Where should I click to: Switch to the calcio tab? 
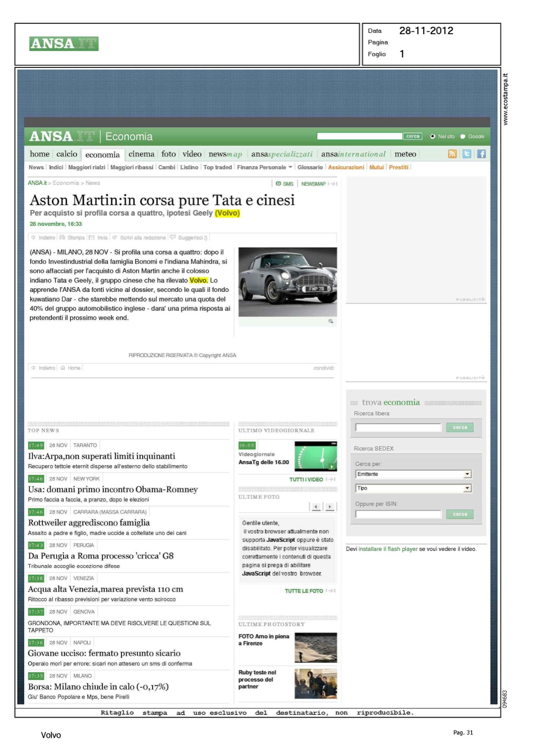pyautogui.click(x=67, y=154)
